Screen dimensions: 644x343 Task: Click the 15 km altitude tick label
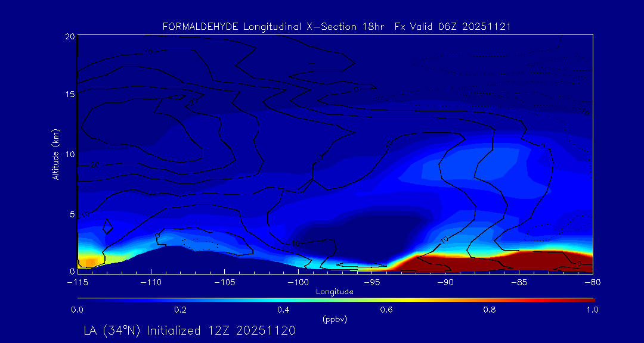tap(69, 94)
